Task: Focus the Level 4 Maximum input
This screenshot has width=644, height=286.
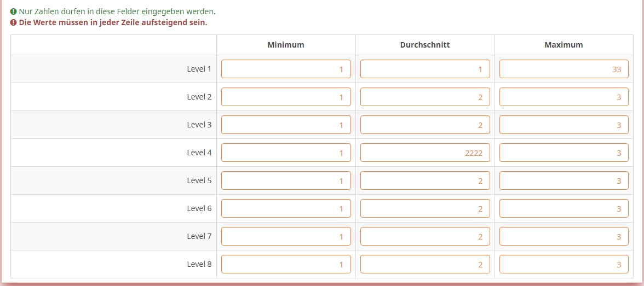Action: [563, 153]
